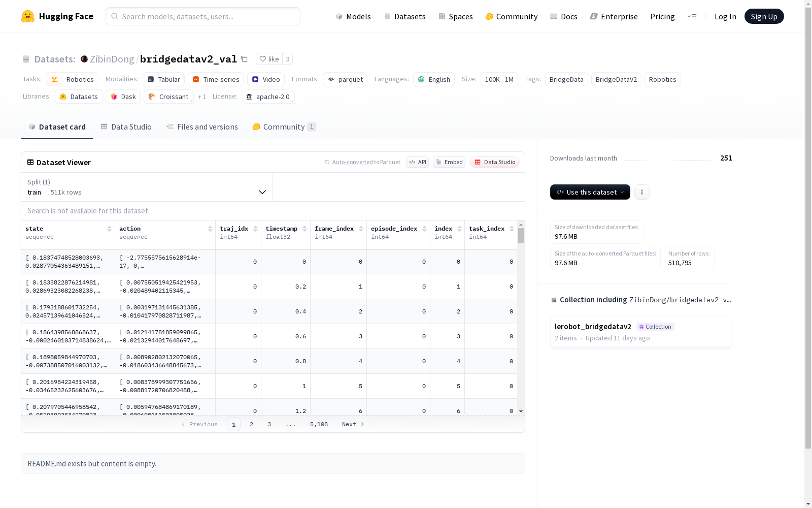The height and width of the screenshot is (508, 812).
Task: Open the train split dropdown
Action: 147,187
